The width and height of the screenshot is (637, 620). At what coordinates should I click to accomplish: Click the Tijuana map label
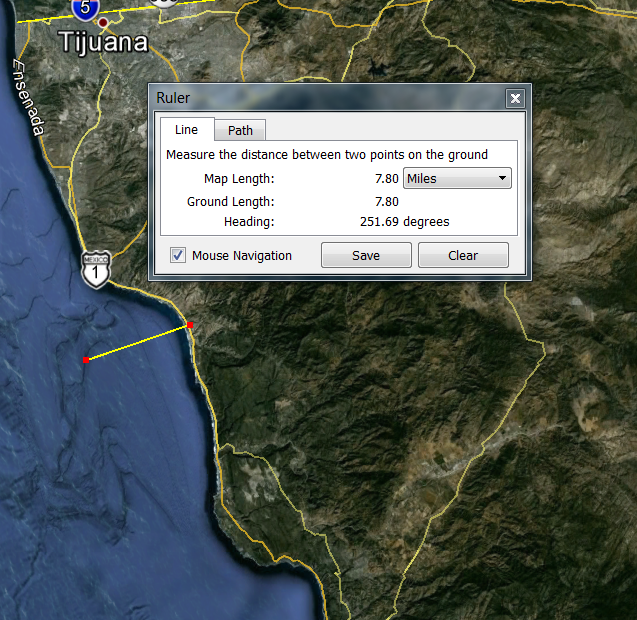click(x=103, y=43)
